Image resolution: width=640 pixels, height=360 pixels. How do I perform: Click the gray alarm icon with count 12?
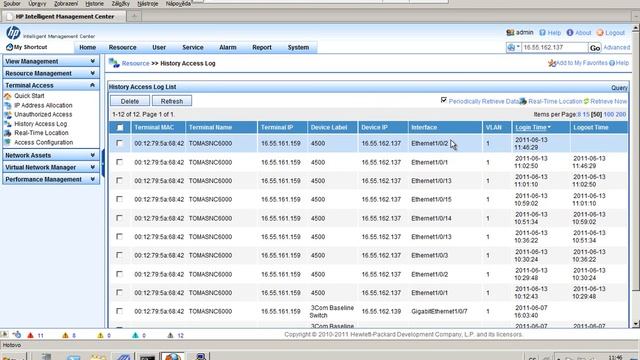pos(171,335)
